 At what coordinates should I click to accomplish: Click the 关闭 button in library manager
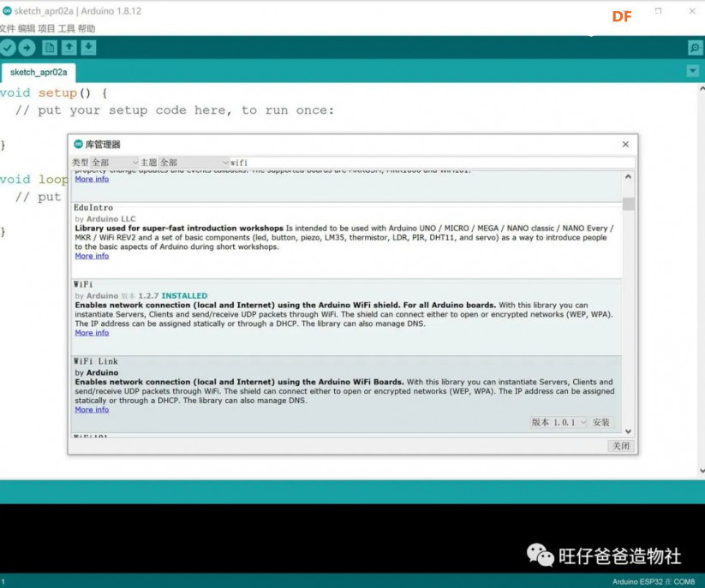(x=621, y=446)
